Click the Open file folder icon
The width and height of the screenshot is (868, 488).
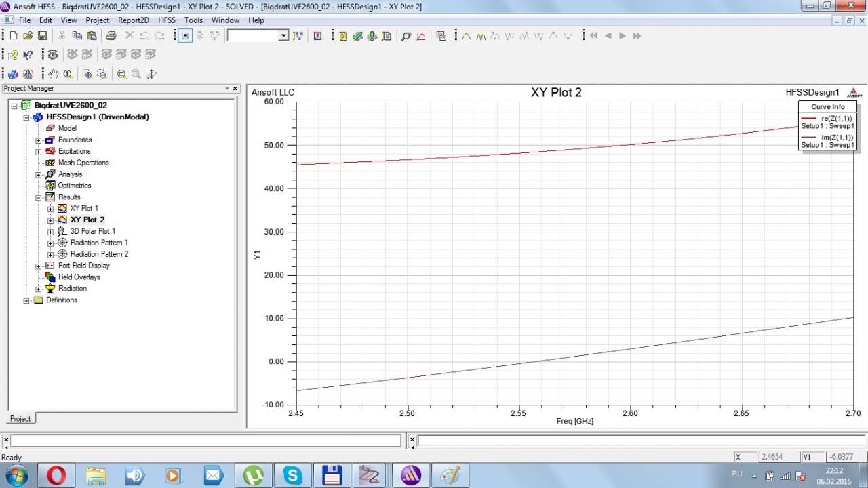[28, 36]
